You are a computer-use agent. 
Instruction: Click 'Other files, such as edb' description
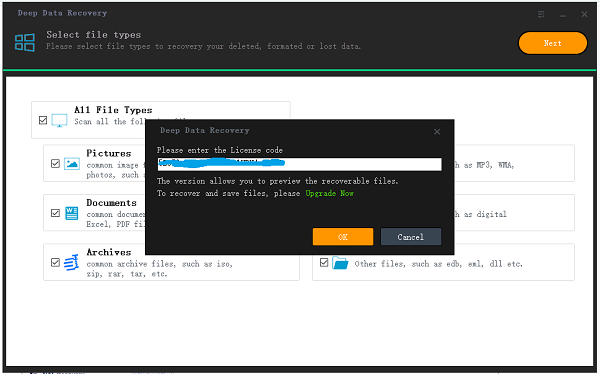pos(439,264)
